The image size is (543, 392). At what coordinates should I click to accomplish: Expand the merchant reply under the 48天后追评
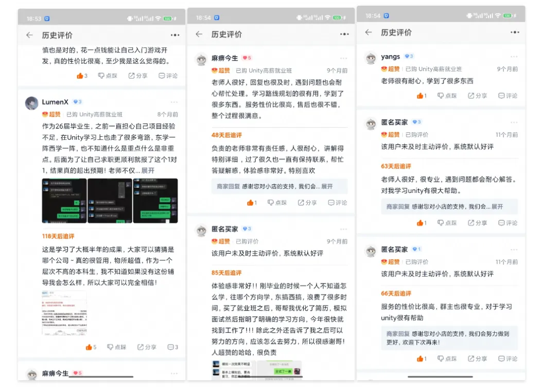[x=327, y=187]
